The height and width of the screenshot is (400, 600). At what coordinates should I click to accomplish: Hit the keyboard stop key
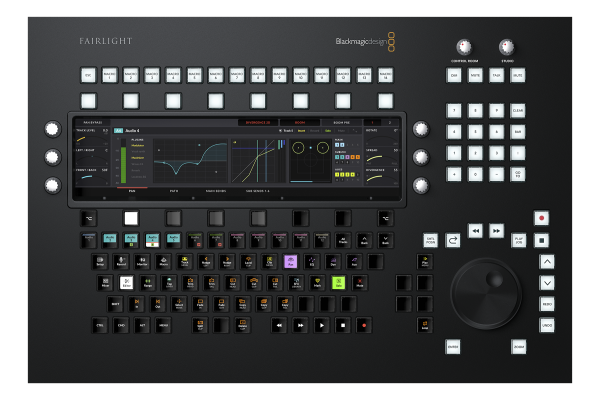pos(343,325)
